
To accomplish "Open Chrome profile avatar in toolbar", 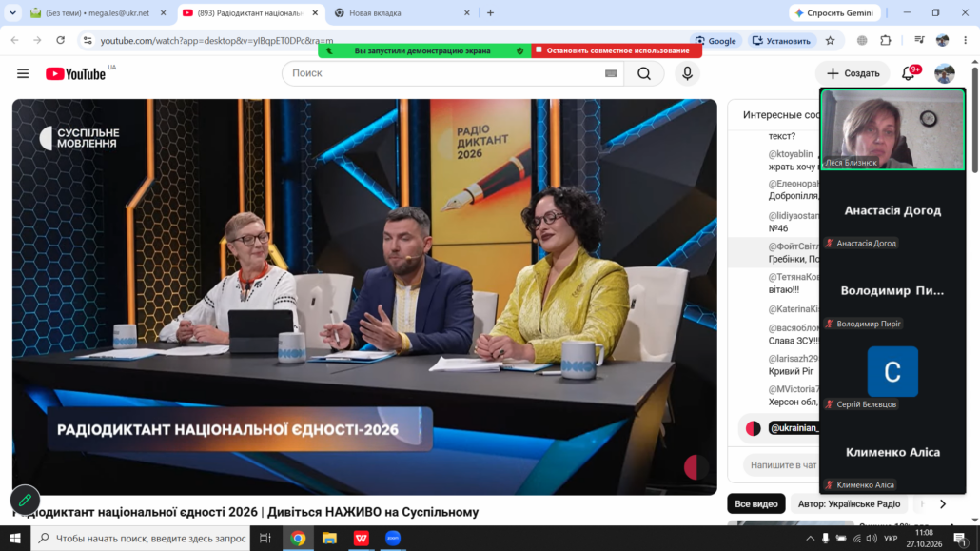I will pyautogui.click(x=943, y=41).
